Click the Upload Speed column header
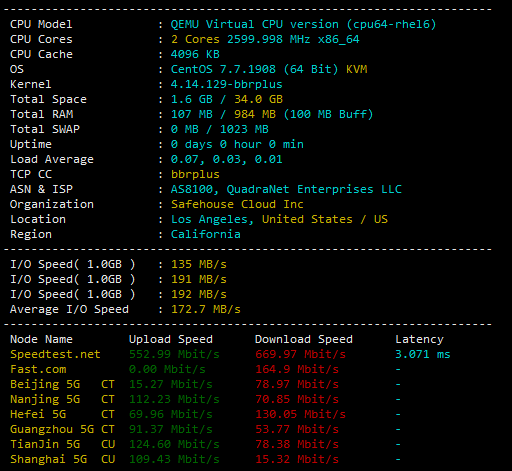 [x=171, y=339]
